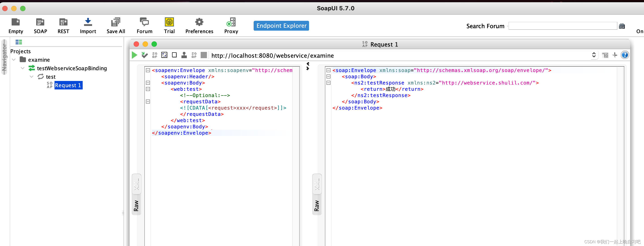The height and width of the screenshot is (246, 644).
Task: Collapse the test operation in the tree
Action: click(32, 76)
